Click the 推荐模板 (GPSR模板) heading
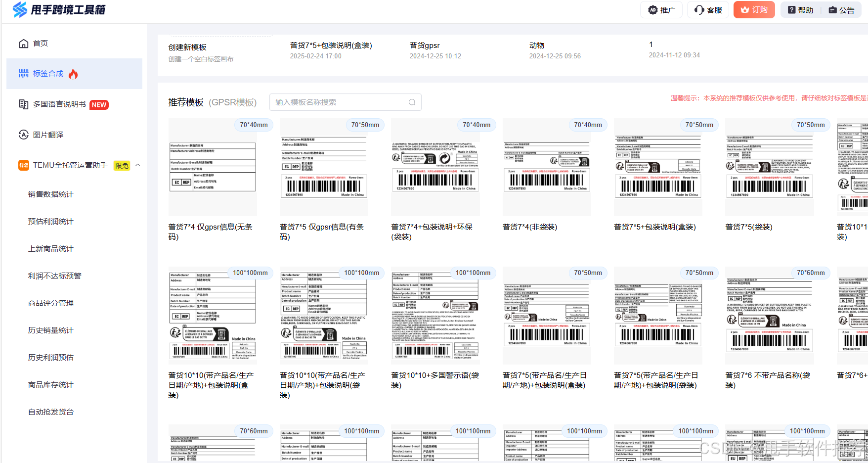The height and width of the screenshot is (463, 868). coord(213,102)
